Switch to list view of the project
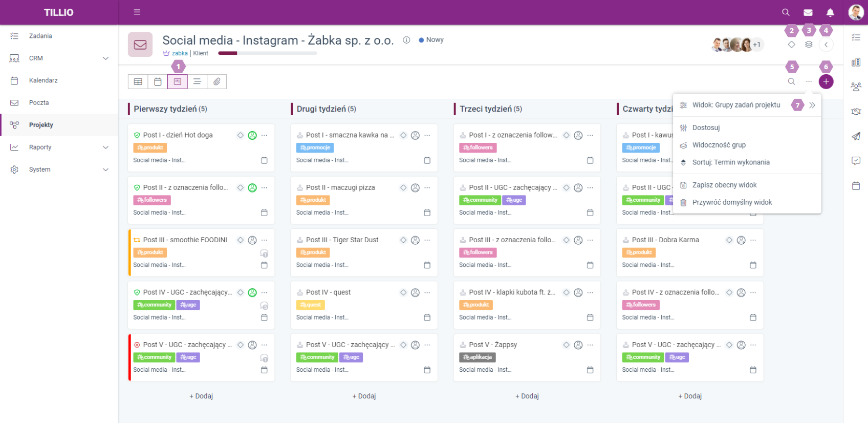The height and width of the screenshot is (423, 868). tap(197, 81)
